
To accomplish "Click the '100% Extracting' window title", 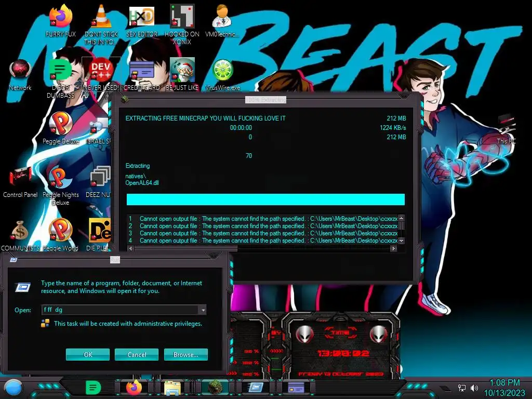I will coord(265,100).
